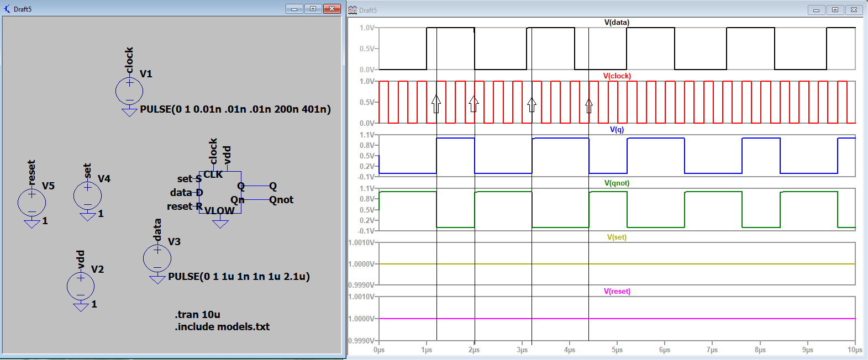Image resolution: width=868 pixels, height=360 pixels.
Task: Click the green V(qnot) trace label
Action: pyautogui.click(x=617, y=183)
